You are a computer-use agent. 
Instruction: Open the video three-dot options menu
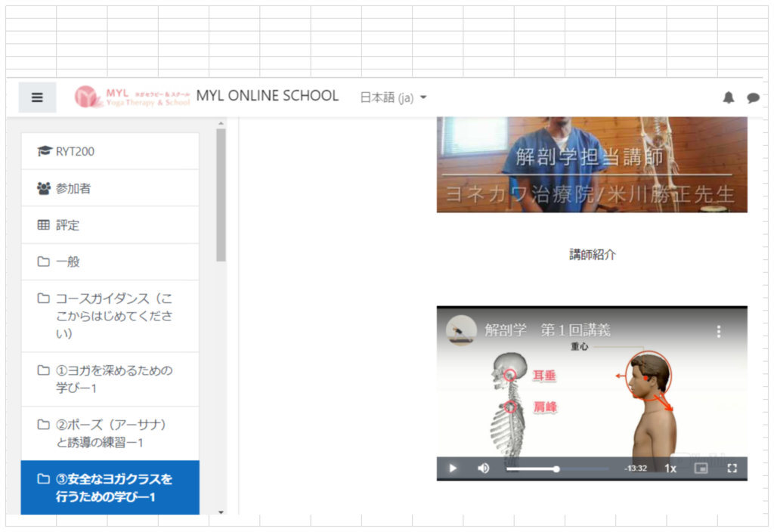pos(719,332)
